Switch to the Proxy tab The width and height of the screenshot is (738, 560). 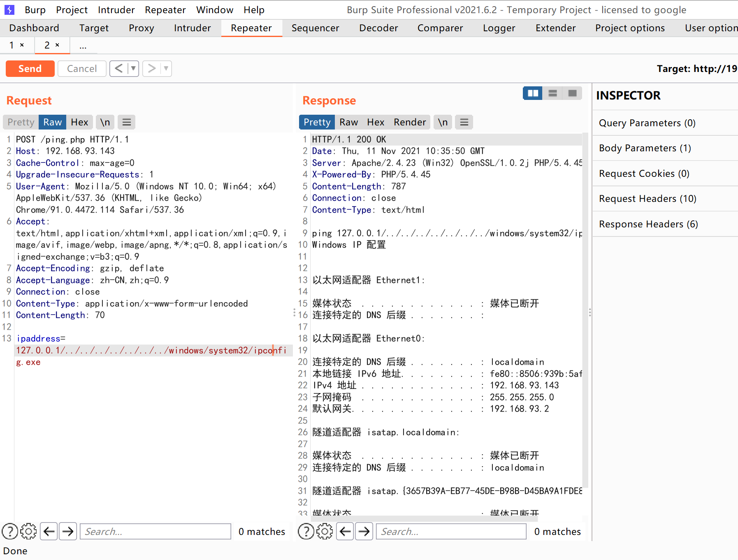click(141, 28)
